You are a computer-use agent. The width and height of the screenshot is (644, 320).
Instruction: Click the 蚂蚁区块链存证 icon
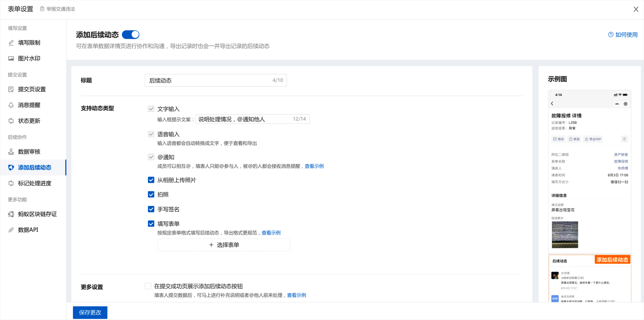11,214
